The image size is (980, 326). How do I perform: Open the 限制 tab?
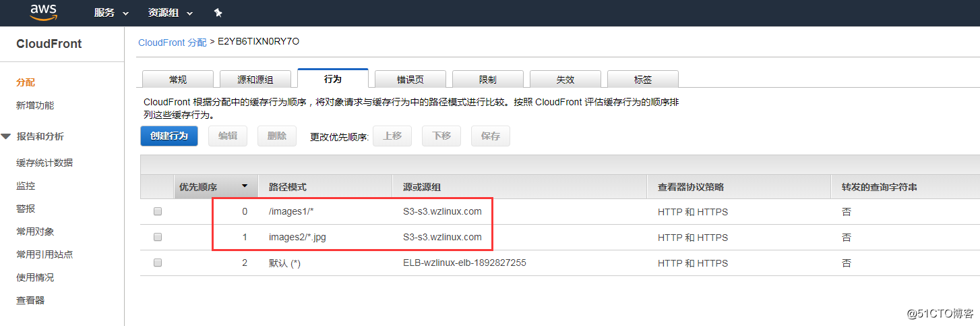(488, 79)
